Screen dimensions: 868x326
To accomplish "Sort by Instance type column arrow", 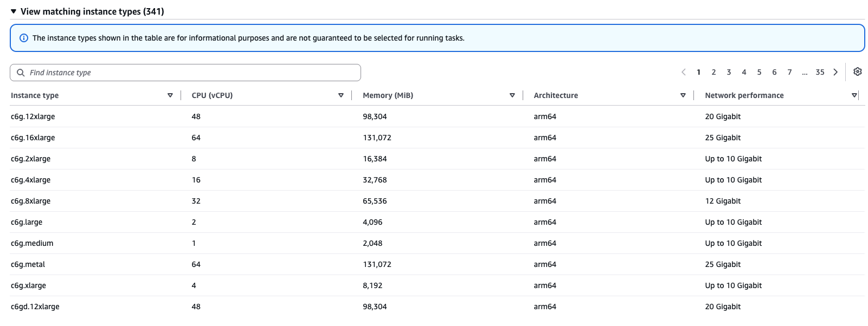I will (x=170, y=95).
